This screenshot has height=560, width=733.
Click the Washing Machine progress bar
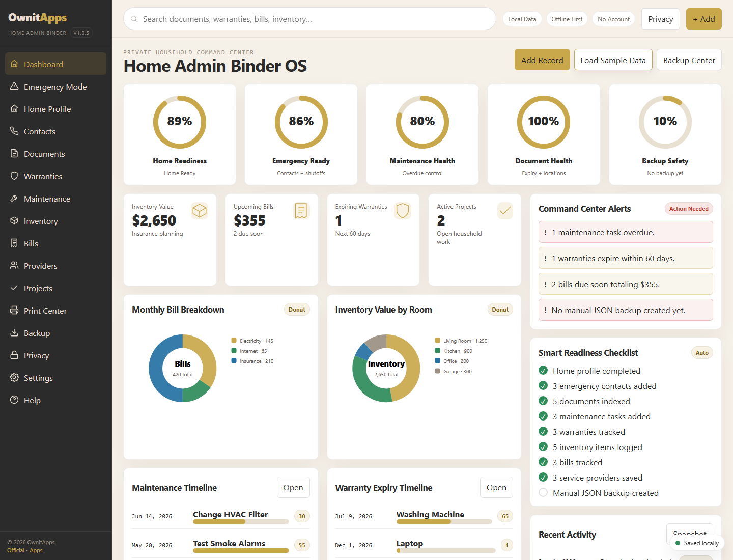click(444, 521)
